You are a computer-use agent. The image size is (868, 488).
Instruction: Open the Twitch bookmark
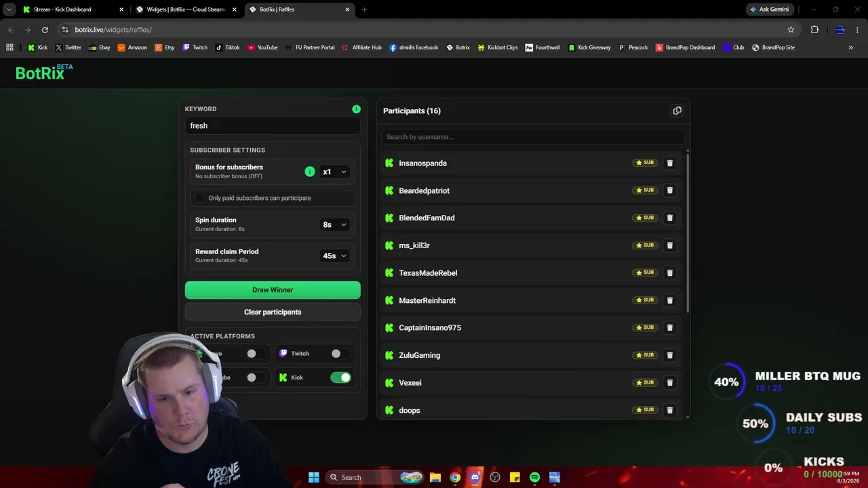(195, 47)
